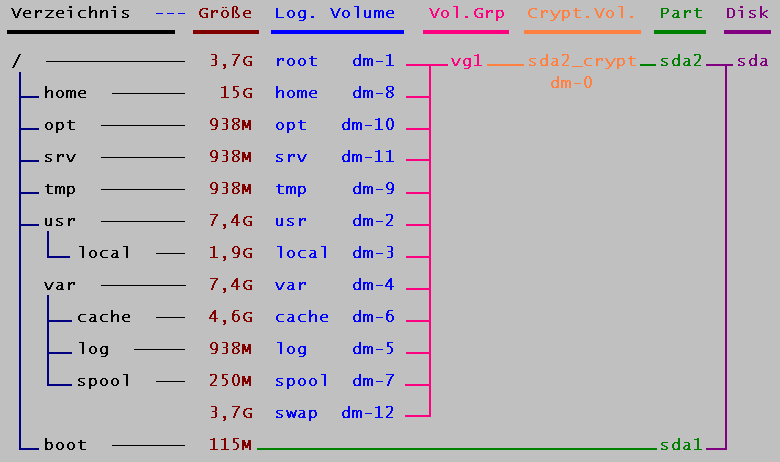780x462 pixels.
Task: Select the 115M size for boot
Action: point(230,445)
